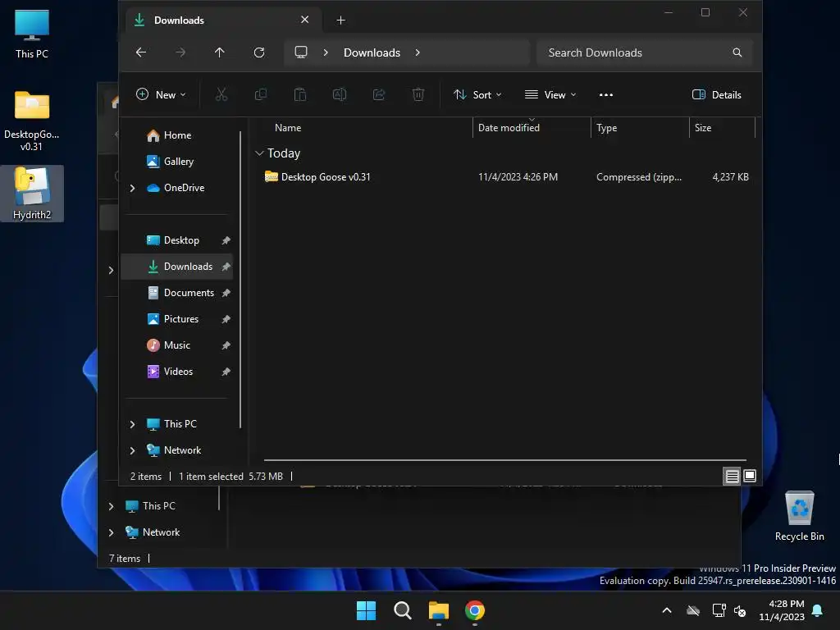
Task: Open the See more ellipsis menu
Action: click(606, 95)
